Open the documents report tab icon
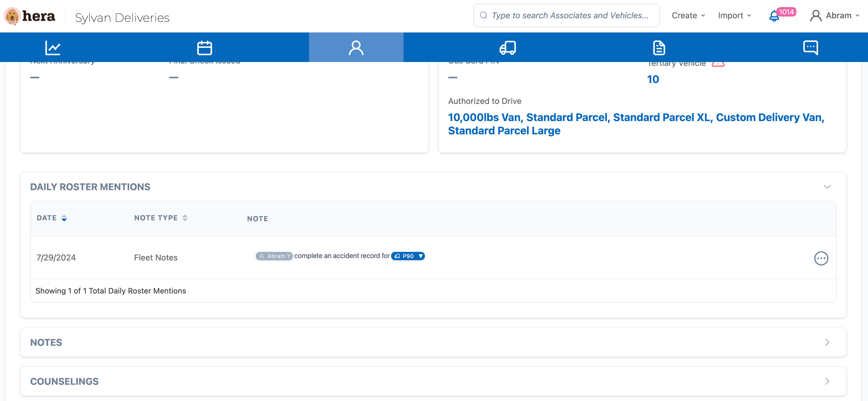868x401 pixels. (x=659, y=48)
